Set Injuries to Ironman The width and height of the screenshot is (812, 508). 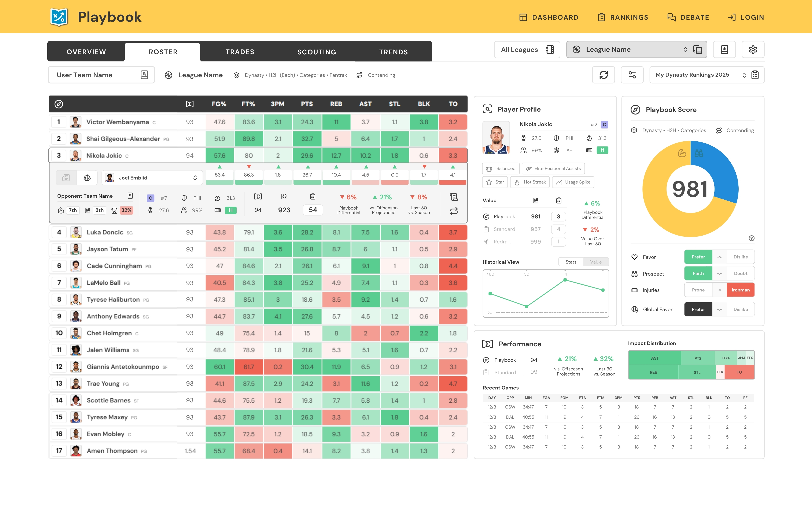click(741, 290)
